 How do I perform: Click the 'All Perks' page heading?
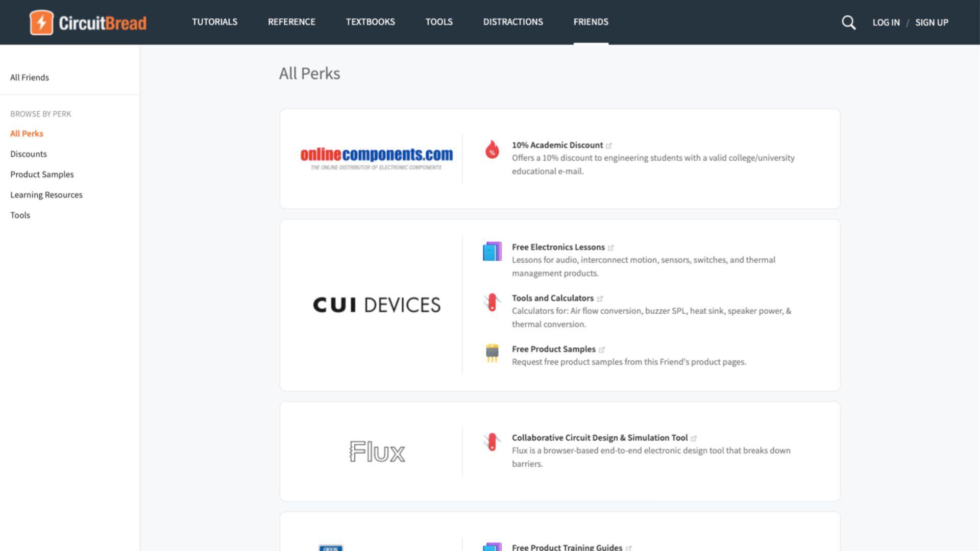click(309, 73)
